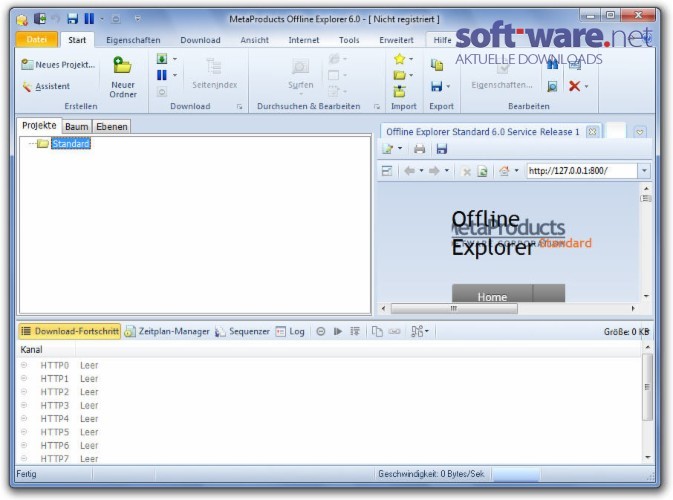Launch the Assistent wizard
The height and width of the screenshot is (500, 673).
coord(46,86)
